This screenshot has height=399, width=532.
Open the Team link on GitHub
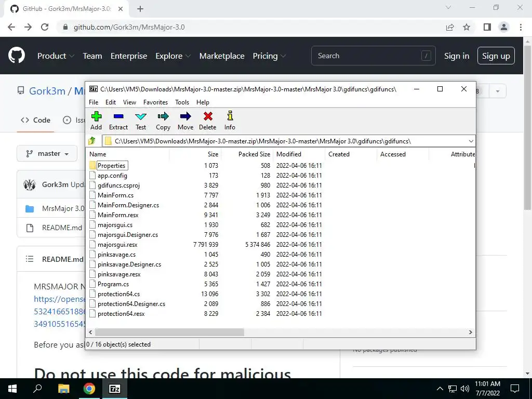[x=92, y=56]
